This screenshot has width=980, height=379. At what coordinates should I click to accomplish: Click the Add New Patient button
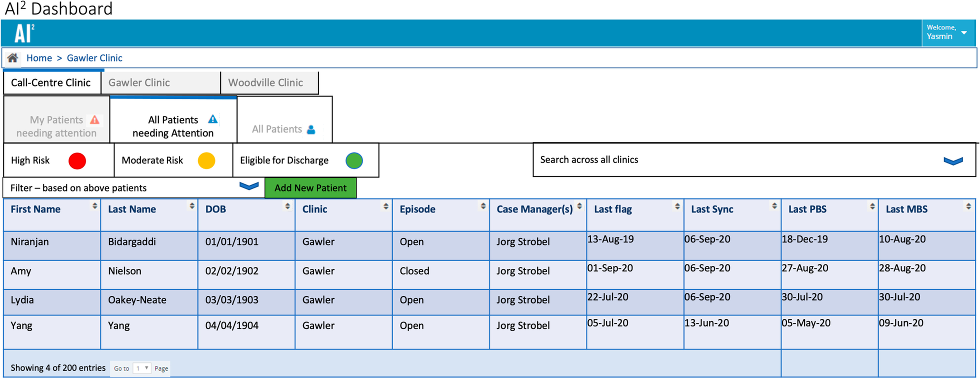tap(310, 188)
